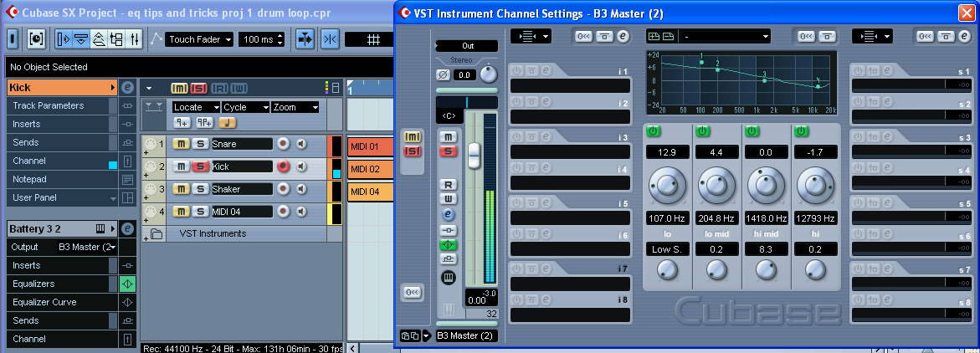
Task: Click the musical note time base icon
Action: [228, 122]
